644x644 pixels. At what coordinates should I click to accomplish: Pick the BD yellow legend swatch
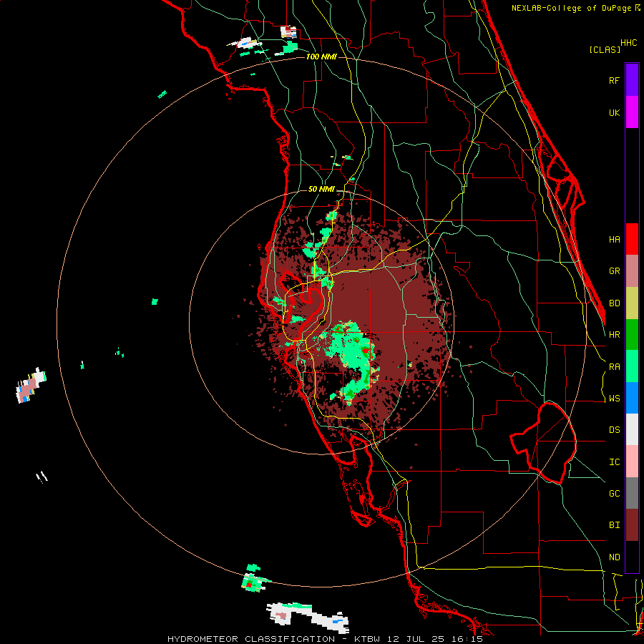pos(632,303)
